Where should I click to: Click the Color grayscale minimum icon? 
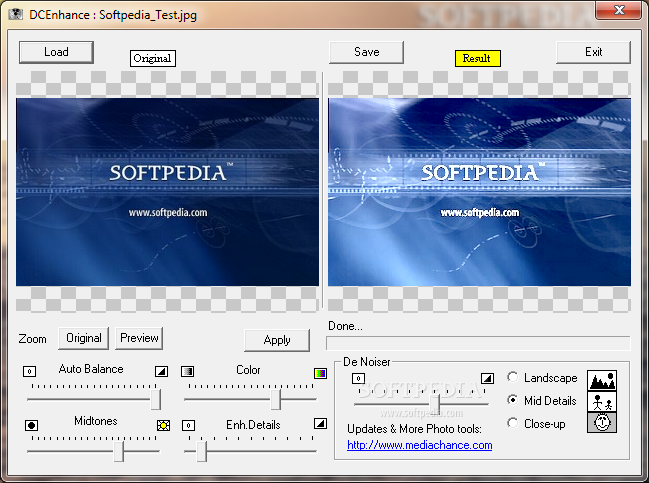(187, 371)
